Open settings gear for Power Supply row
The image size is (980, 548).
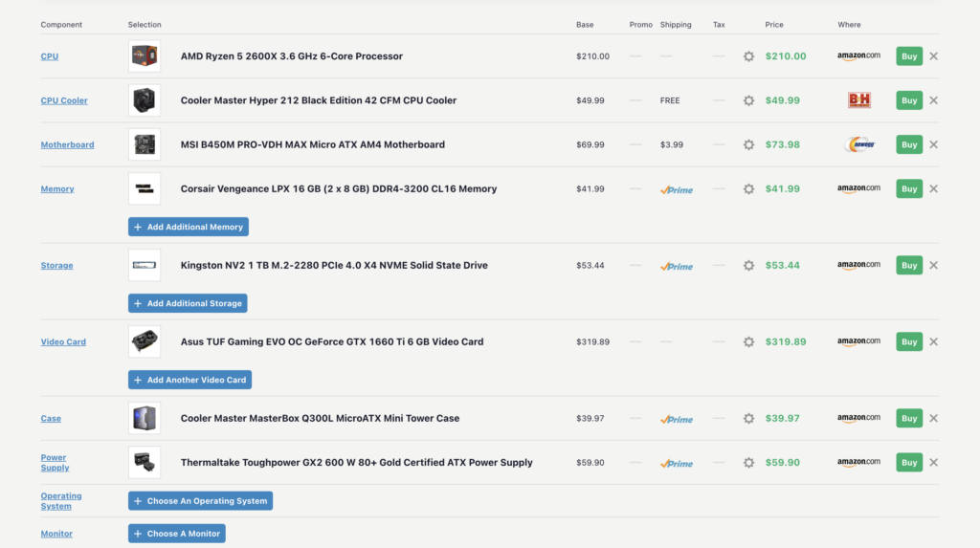click(748, 463)
